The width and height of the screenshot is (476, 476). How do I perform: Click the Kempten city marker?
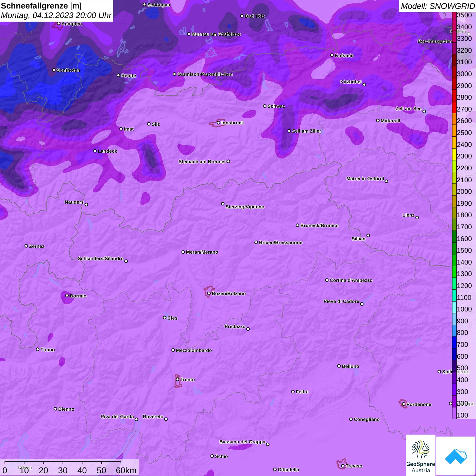click(x=59, y=23)
